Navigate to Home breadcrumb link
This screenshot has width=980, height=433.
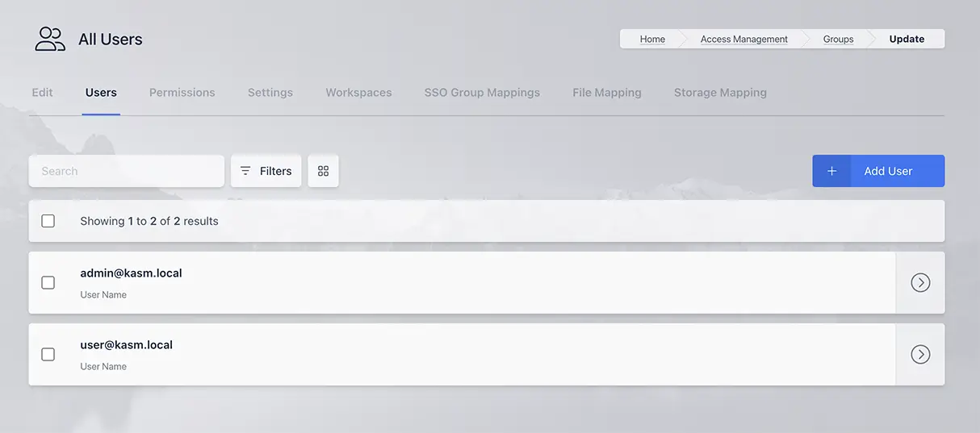pos(652,39)
